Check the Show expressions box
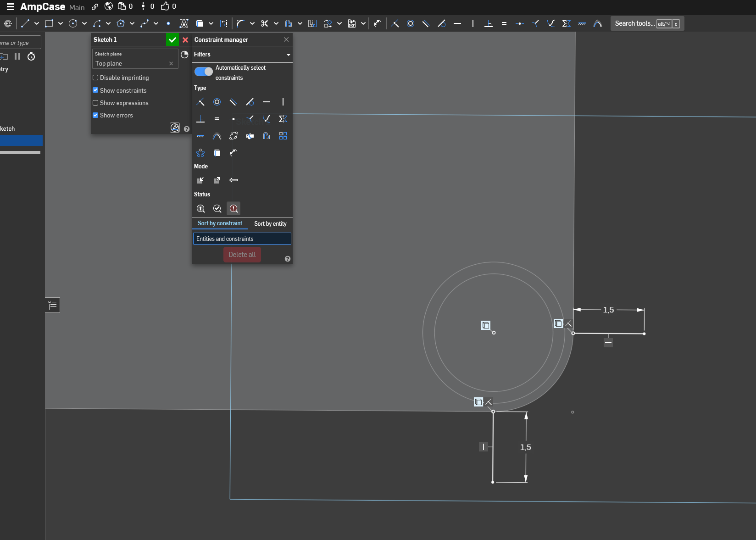The height and width of the screenshot is (540, 756). point(95,103)
